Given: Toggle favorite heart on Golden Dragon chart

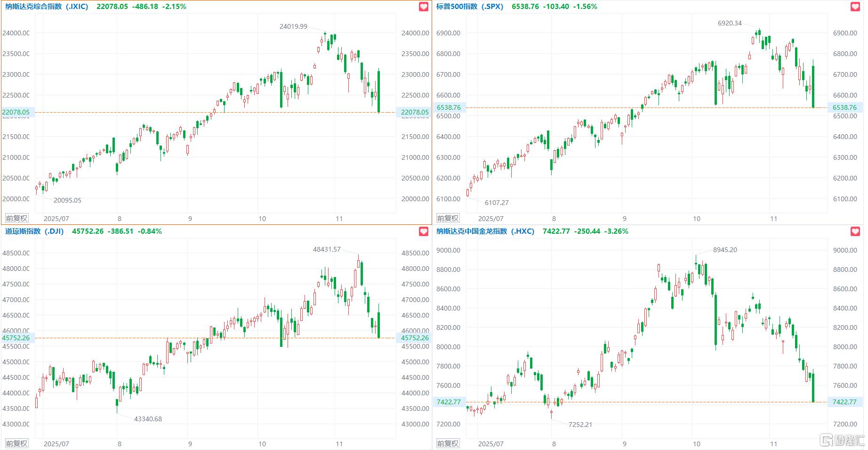Looking at the screenshot, I should pyautogui.click(x=855, y=231).
